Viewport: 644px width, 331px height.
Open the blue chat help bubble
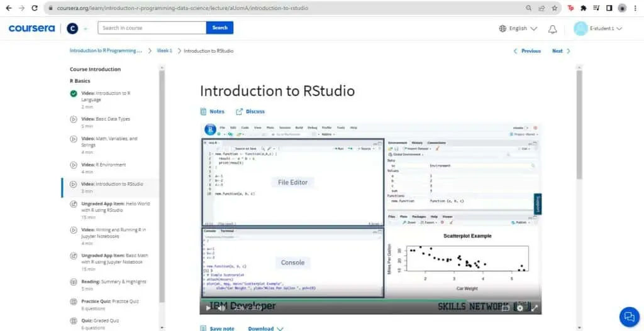click(629, 317)
